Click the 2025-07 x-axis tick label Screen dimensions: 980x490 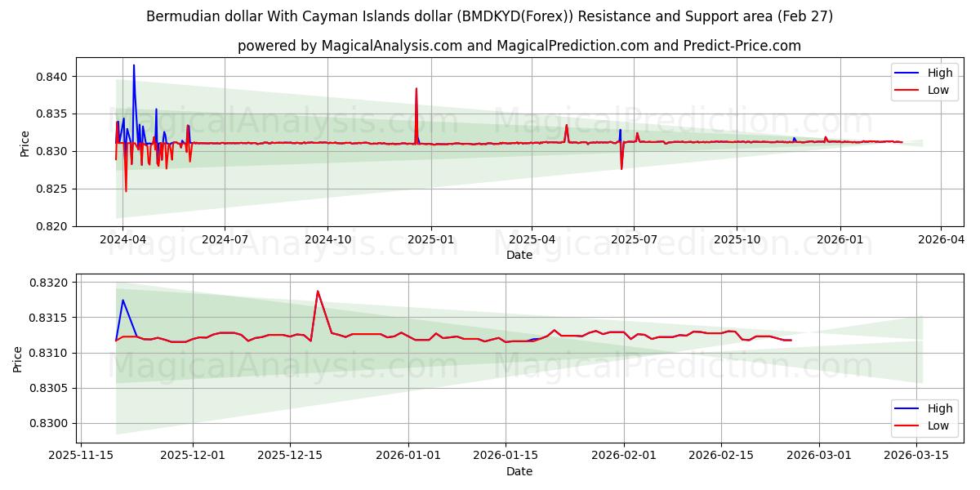[634, 240]
